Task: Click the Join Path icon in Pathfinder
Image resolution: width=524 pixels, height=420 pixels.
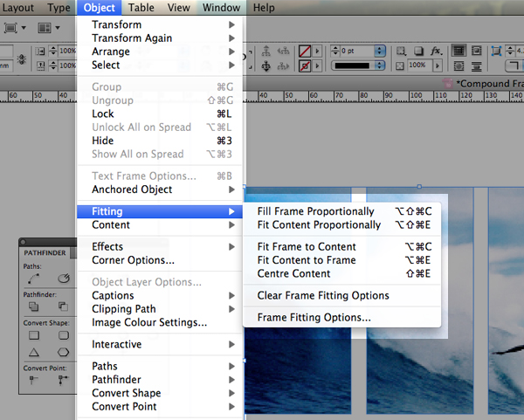Action: [33, 279]
